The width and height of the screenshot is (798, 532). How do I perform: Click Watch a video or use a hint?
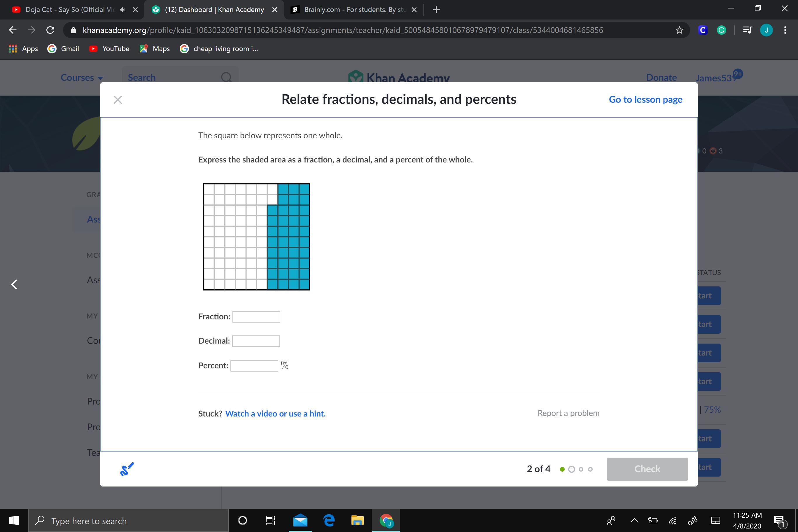tap(275, 414)
